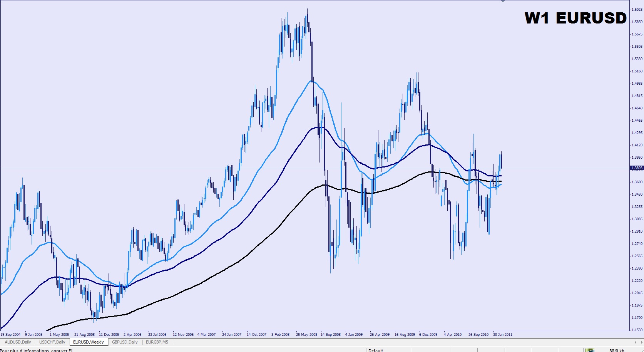Image resolution: width=644 pixels, height=352 pixels.
Task: Click the 1.3600 price scale value
Action: pos(637,182)
